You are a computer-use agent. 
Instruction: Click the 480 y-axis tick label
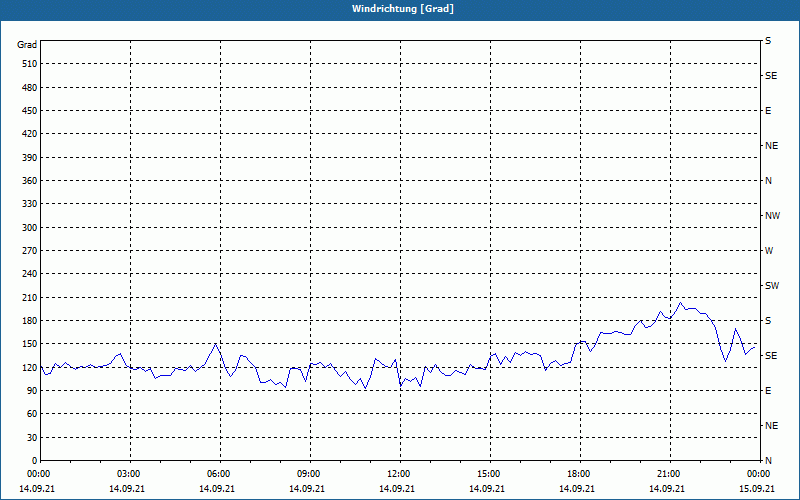(30, 88)
